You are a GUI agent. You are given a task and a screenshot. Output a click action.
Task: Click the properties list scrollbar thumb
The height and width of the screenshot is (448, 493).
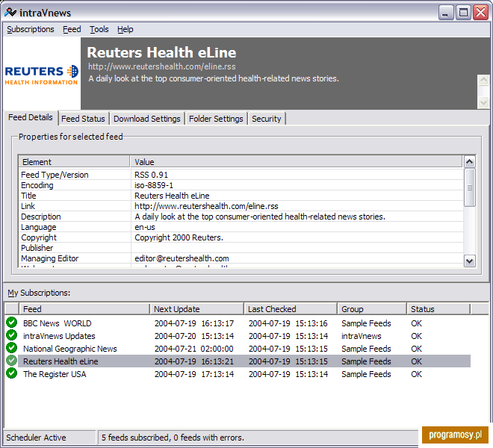(469, 187)
